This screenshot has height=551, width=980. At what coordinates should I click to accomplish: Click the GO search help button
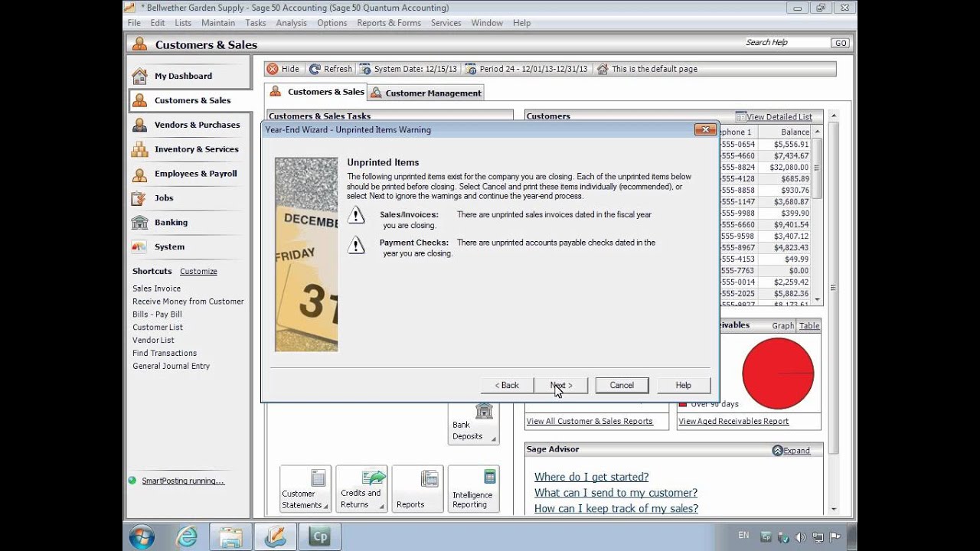(x=841, y=43)
